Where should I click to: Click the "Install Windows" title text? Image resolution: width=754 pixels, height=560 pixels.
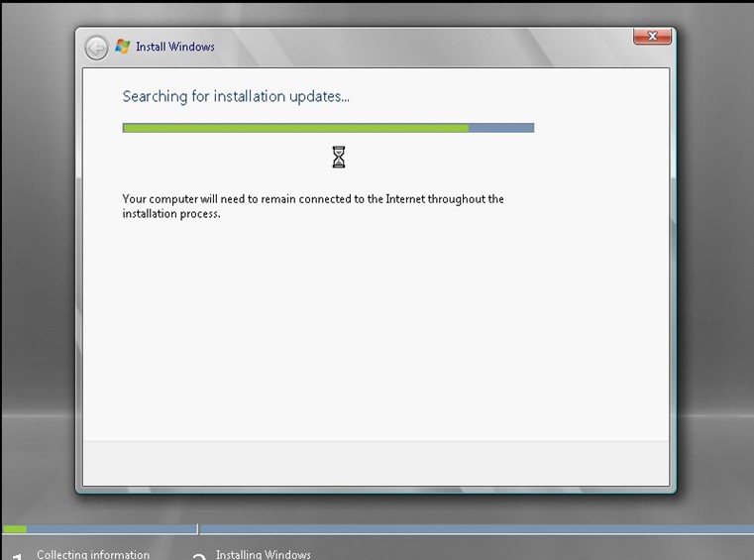coord(174,47)
